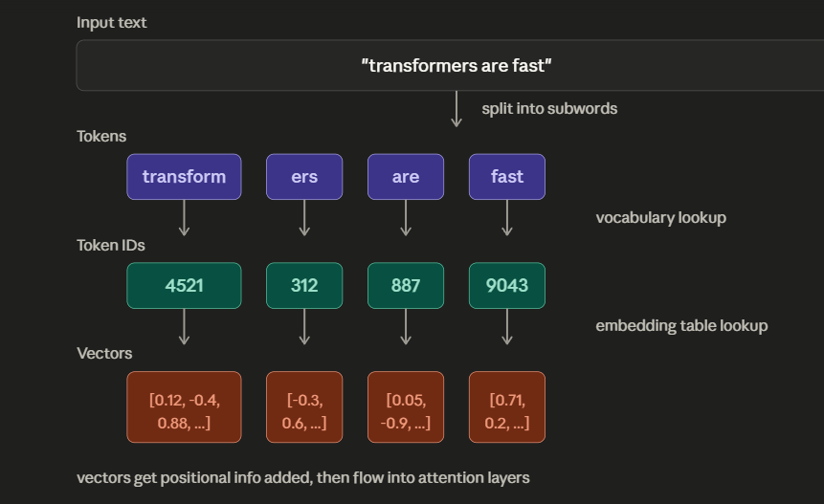Viewport: 824px width, 504px height.
Task: Click the 'embedding table lookup' annotation
Action: point(681,325)
